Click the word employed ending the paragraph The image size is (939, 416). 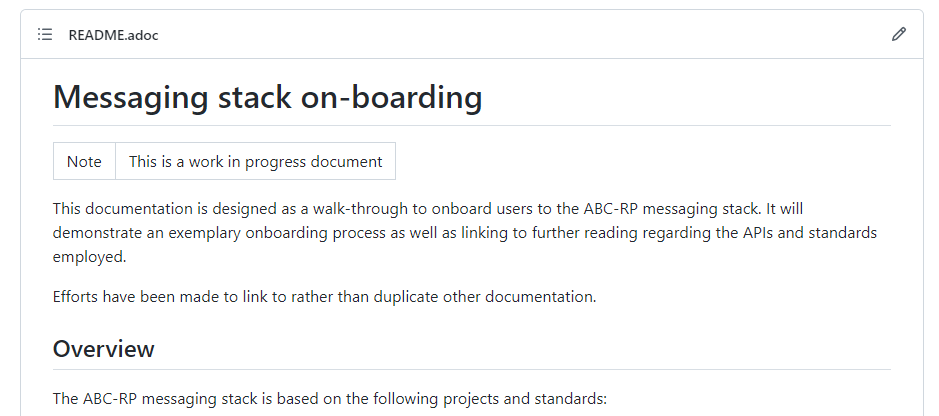pyautogui.click(x=90, y=257)
